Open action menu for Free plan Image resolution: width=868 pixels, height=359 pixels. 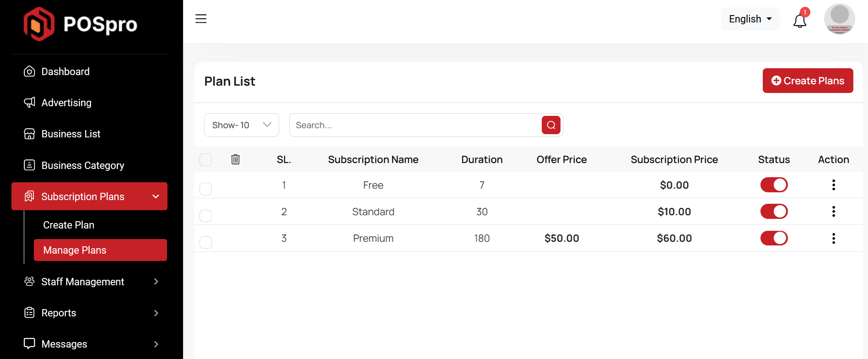point(833,185)
